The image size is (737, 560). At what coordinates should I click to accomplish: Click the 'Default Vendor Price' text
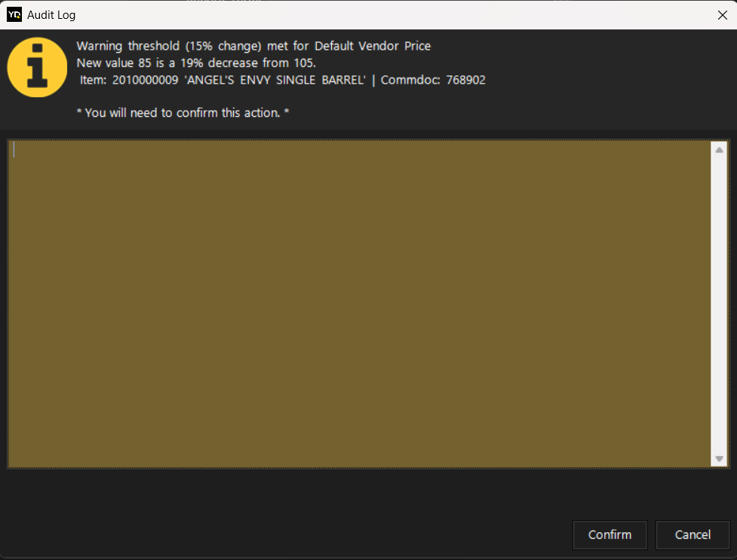[x=373, y=47]
